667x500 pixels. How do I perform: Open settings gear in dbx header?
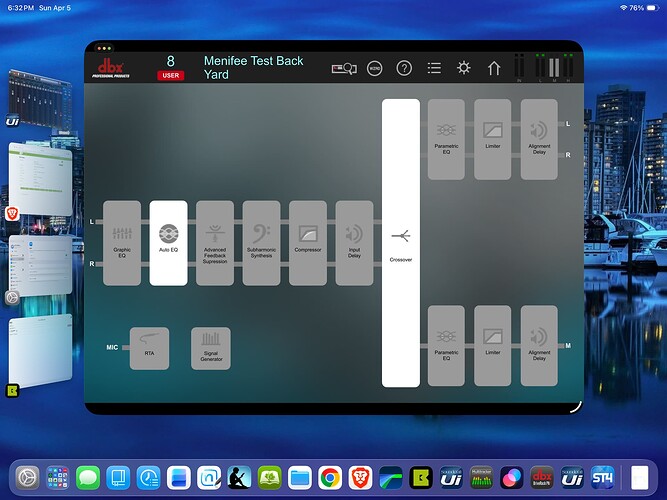[x=464, y=68]
